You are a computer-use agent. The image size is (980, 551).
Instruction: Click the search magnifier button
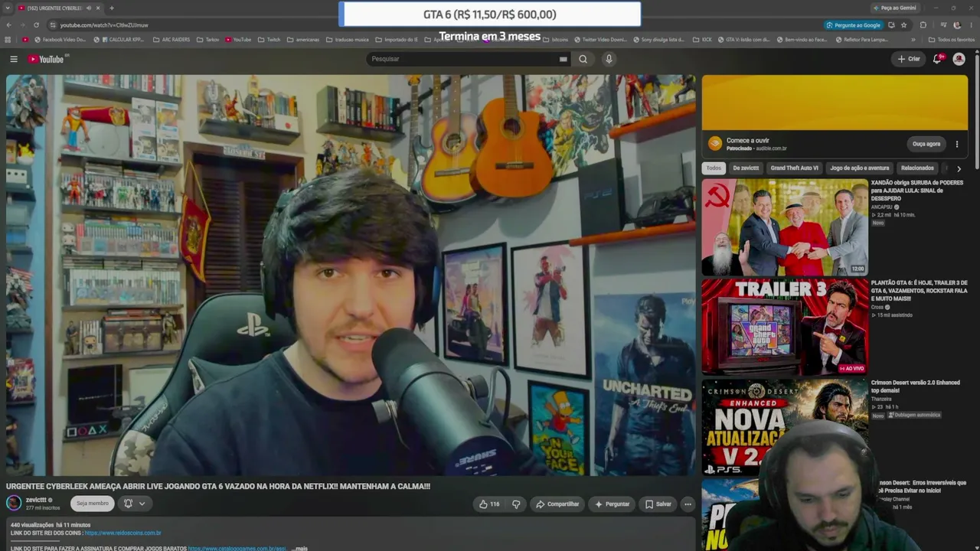(x=583, y=59)
